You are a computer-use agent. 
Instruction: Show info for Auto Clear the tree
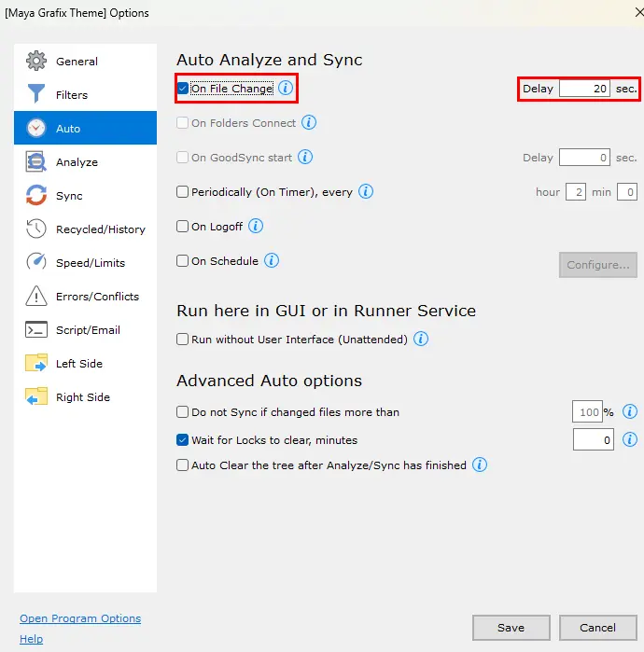tap(479, 465)
